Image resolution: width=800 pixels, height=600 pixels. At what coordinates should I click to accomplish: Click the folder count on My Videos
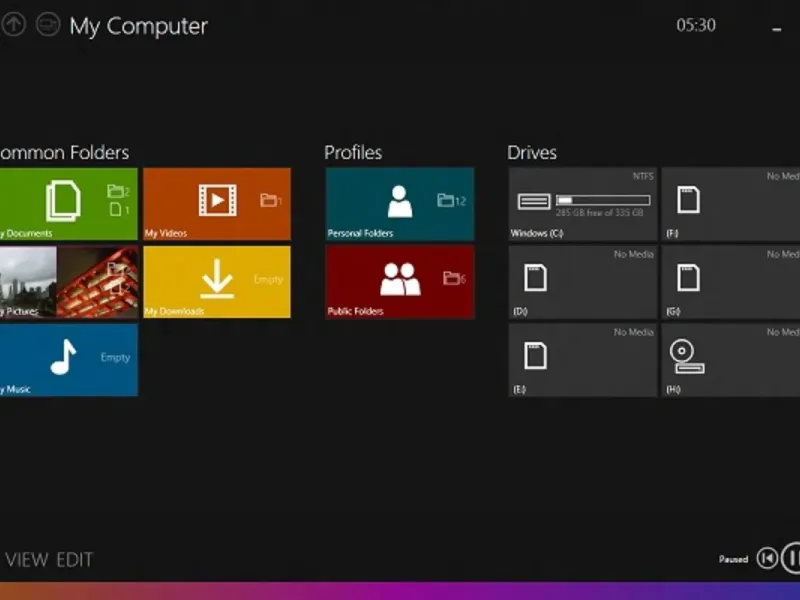(x=271, y=201)
